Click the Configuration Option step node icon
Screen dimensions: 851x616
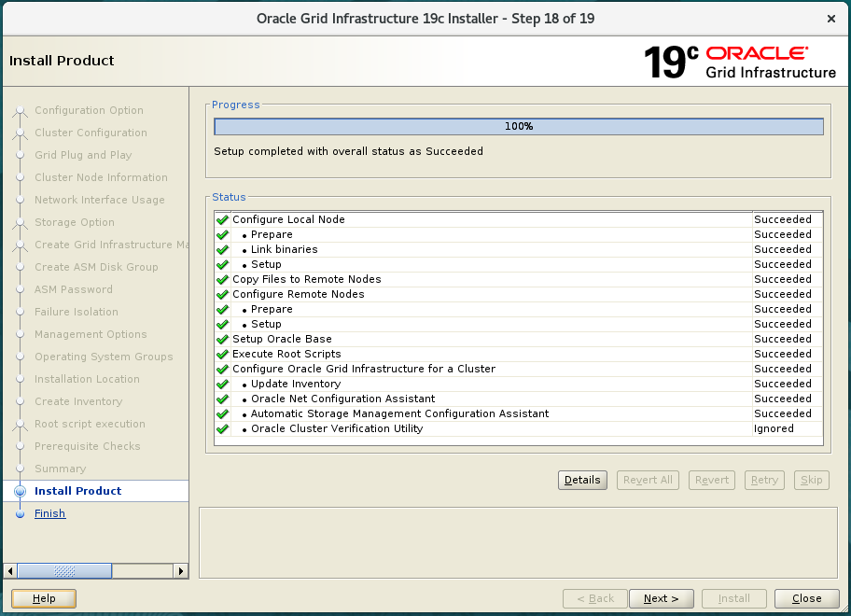click(21, 111)
